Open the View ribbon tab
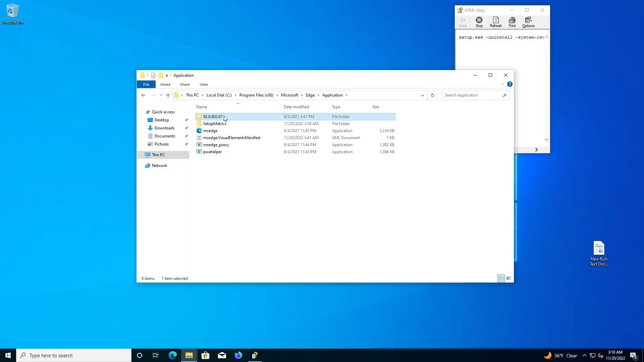The width and height of the screenshot is (644, 362). point(204,84)
